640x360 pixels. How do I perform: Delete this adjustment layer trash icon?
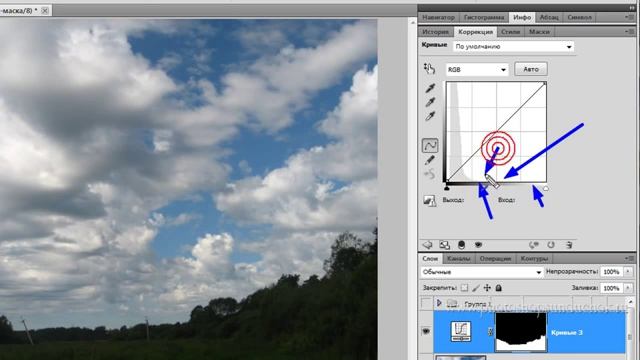pos(569,245)
